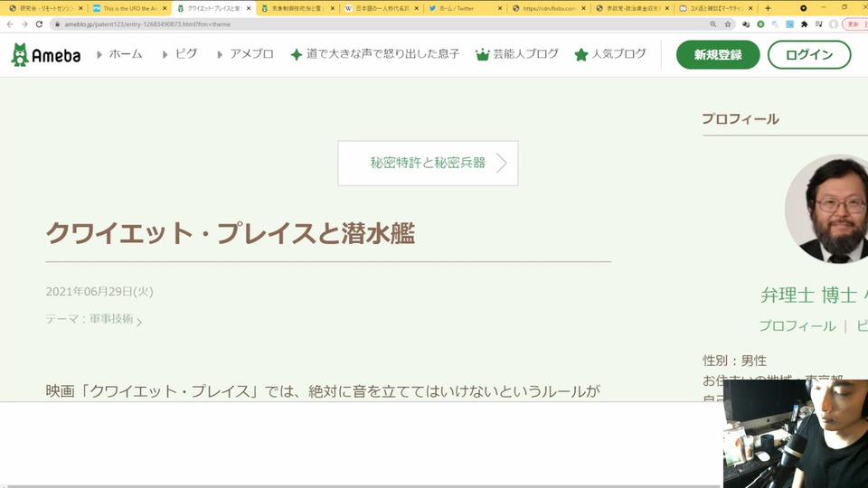Image resolution: width=868 pixels, height=488 pixels.
Task: Close the ホーム / Twitter tab
Action: click(x=500, y=8)
